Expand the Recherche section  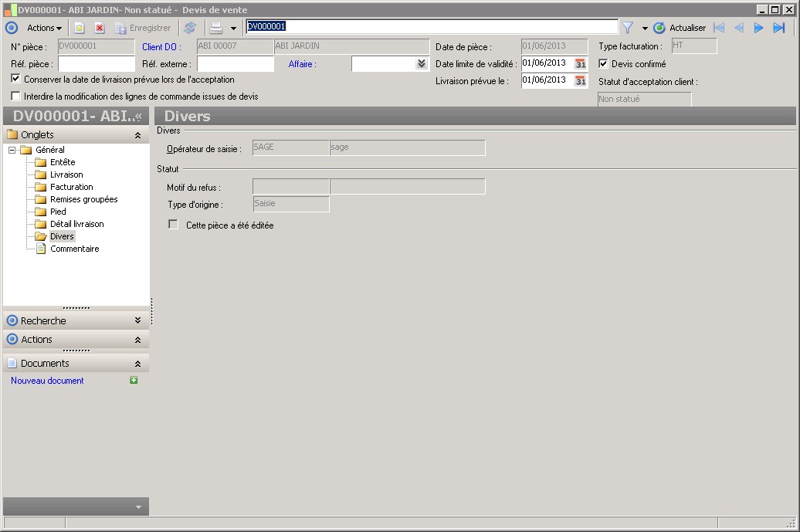137,320
